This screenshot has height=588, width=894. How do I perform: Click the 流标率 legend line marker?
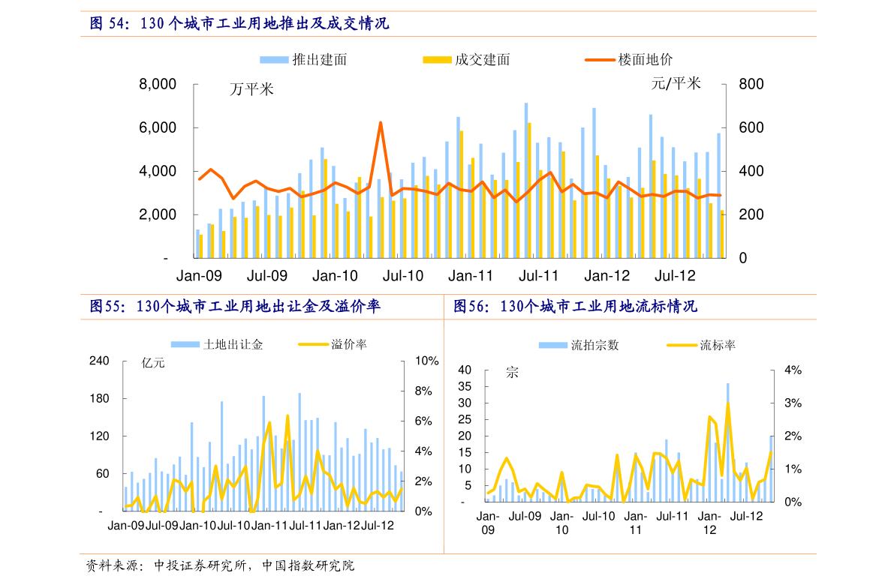[681, 345]
